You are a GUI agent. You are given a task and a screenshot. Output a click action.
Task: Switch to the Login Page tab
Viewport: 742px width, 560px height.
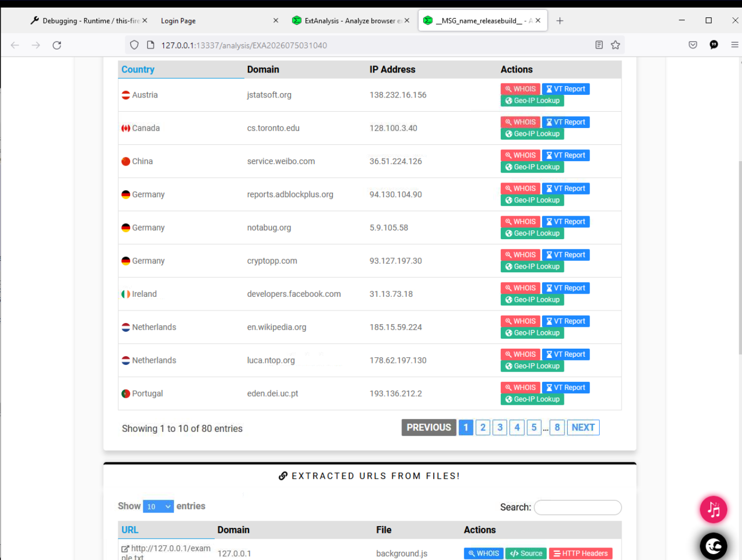point(178,21)
